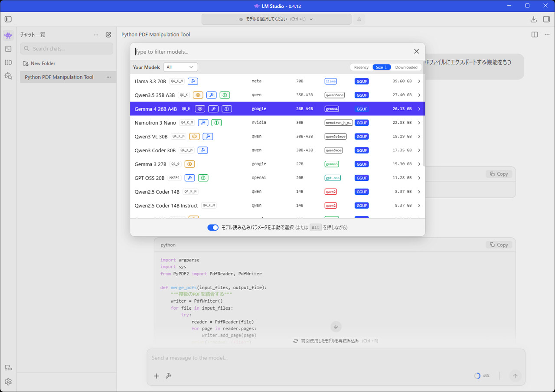Click the vision eye icon on Qwen3.5 35B A3B
This screenshot has height=392, width=555.
click(x=198, y=95)
